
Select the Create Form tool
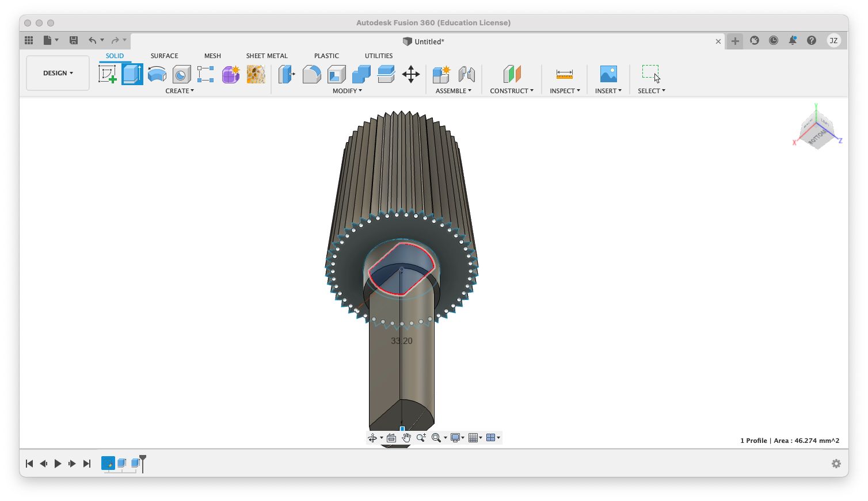pyautogui.click(x=231, y=74)
